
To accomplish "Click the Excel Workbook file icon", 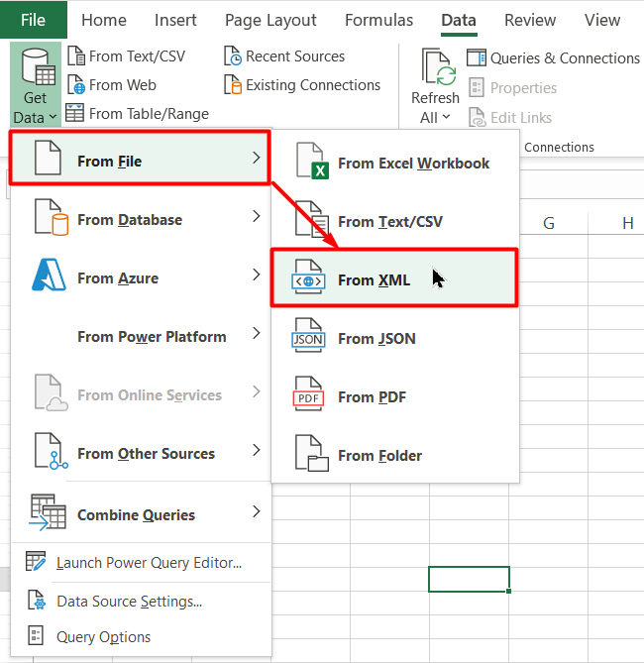I will (312, 161).
